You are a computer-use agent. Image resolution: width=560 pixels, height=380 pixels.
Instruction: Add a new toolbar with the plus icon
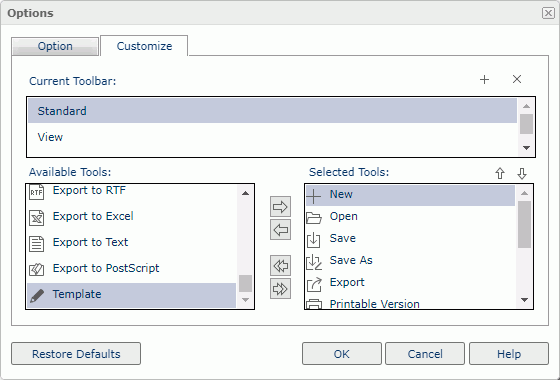point(484,79)
